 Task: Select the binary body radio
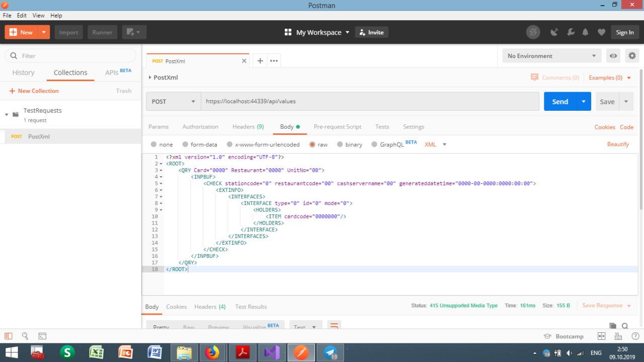click(x=340, y=144)
